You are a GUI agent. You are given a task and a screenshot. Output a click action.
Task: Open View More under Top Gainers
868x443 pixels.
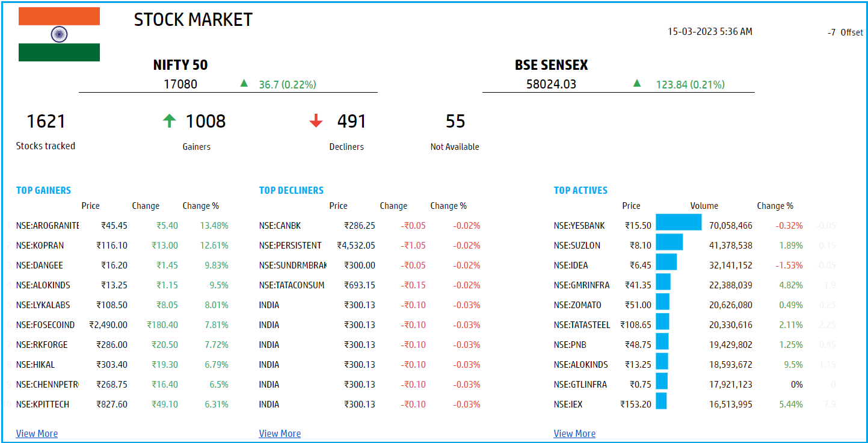(37, 433)
